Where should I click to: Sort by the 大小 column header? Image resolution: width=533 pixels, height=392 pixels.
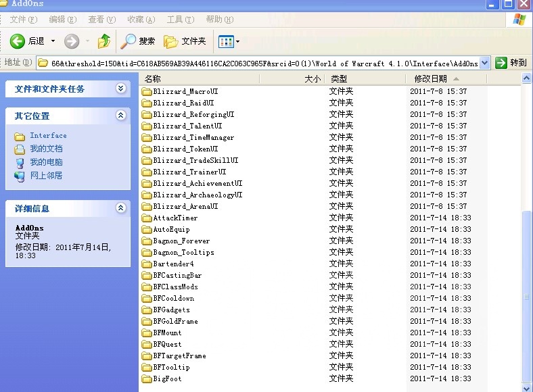pyautogui.click(x=292, y=79)
